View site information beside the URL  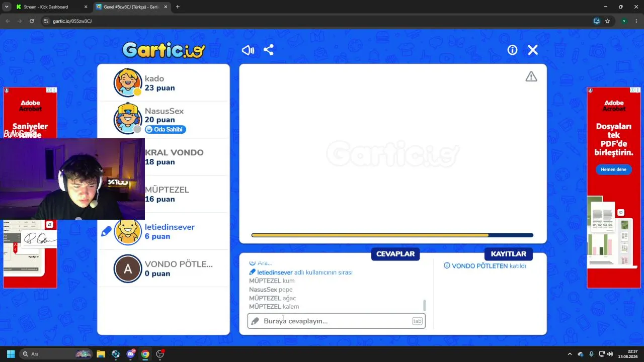point(46,21)
